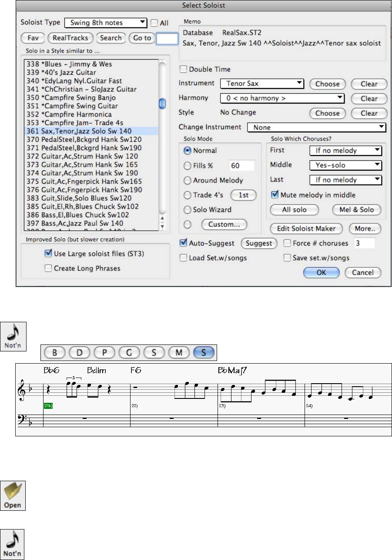The image size is (392, 560).
Task: Select the B track button
Action: pos(54,352)
